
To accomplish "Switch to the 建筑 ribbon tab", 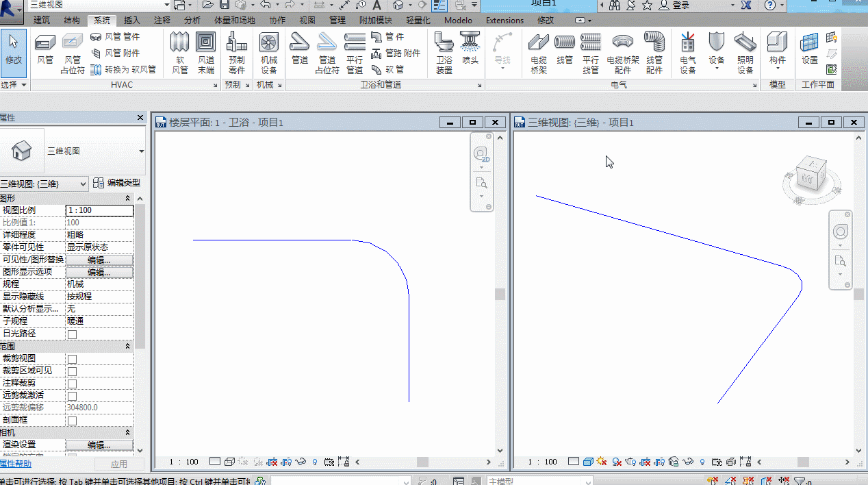I will pos(42,21).
